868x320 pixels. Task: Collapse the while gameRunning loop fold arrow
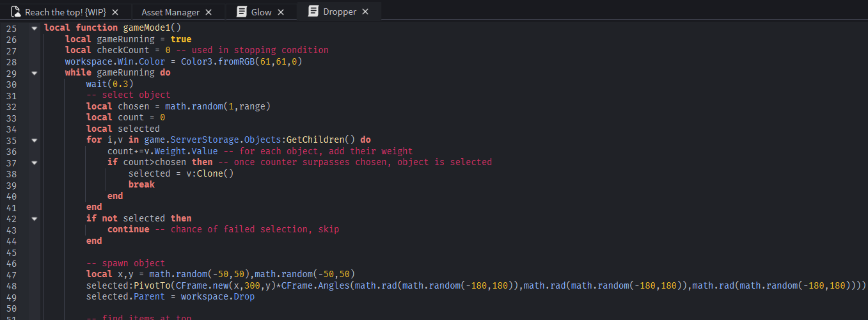(34, 73)
